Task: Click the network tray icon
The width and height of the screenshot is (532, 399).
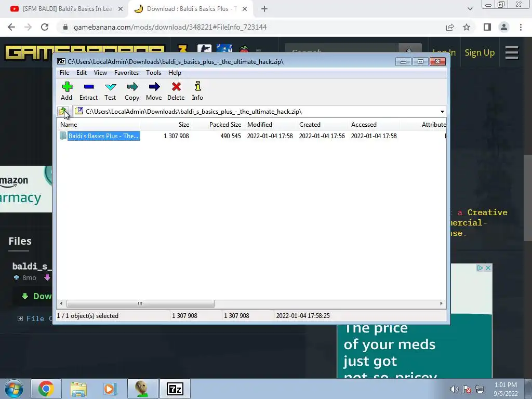Action: [480, 389]
